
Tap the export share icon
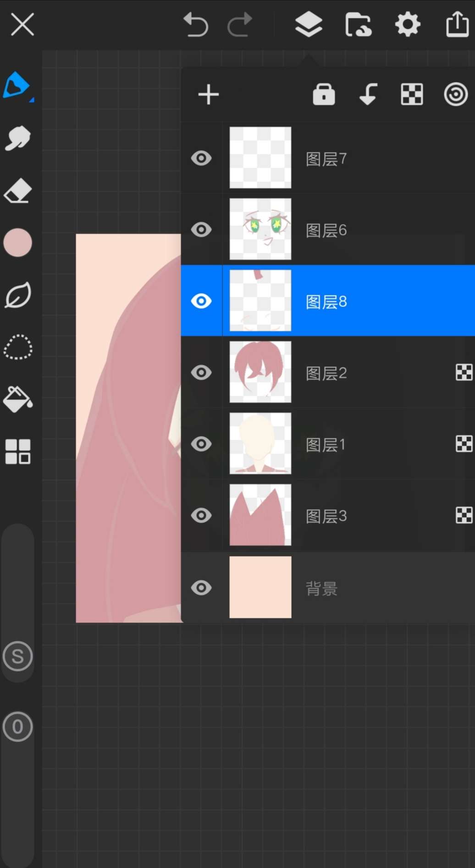pos(457,24)
